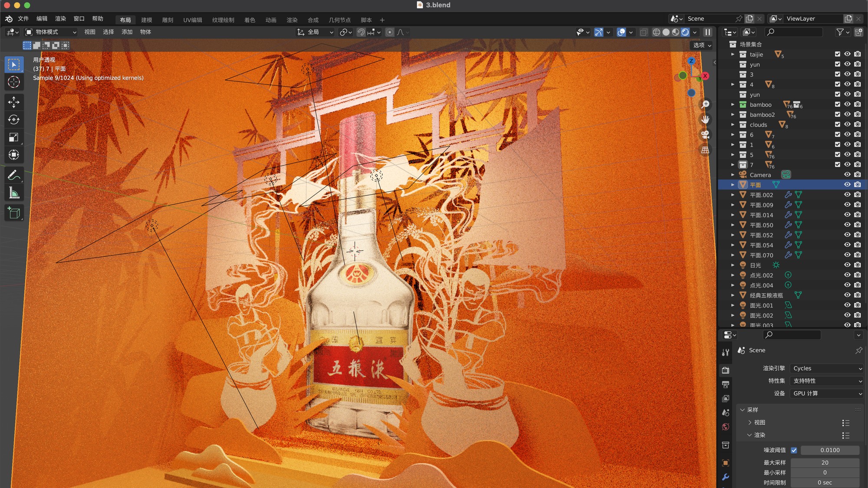Open the Output properties tab
The height and width of the screenshot is (488, 868).
click(726, 385)
